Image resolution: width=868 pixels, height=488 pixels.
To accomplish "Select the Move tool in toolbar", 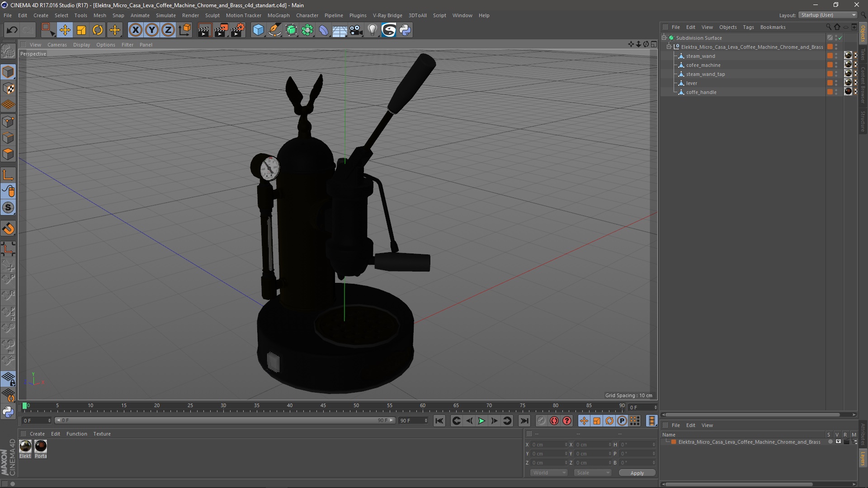I will 65,30.
